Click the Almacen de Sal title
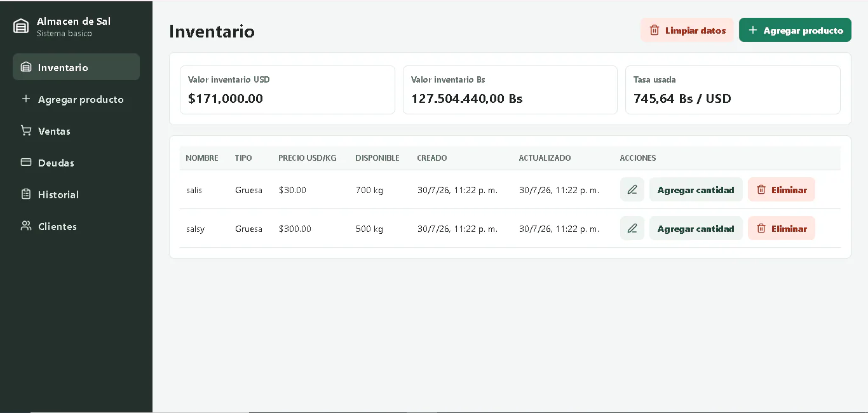This screenshot has width=868, height=413. click(x=74, y=21)
